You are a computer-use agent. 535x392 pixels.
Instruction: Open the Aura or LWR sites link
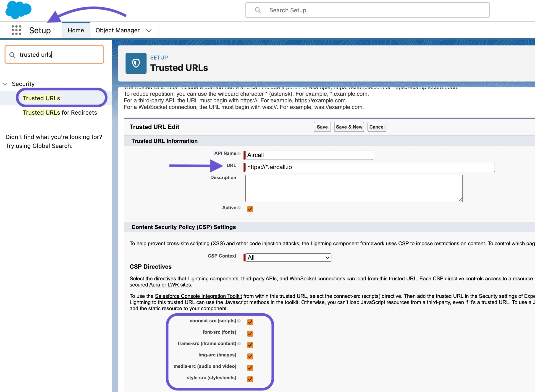pyautogui.click(x=170, y=284)
